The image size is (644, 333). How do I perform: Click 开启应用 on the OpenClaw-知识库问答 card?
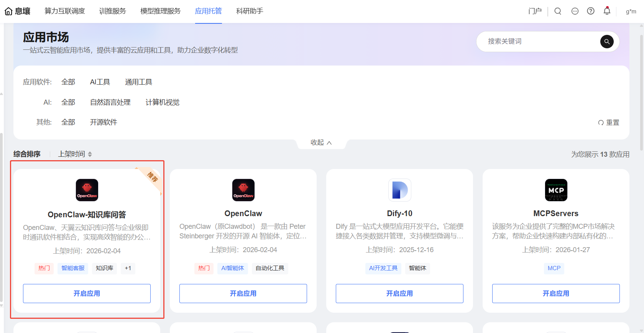click(x=87, y=294)
